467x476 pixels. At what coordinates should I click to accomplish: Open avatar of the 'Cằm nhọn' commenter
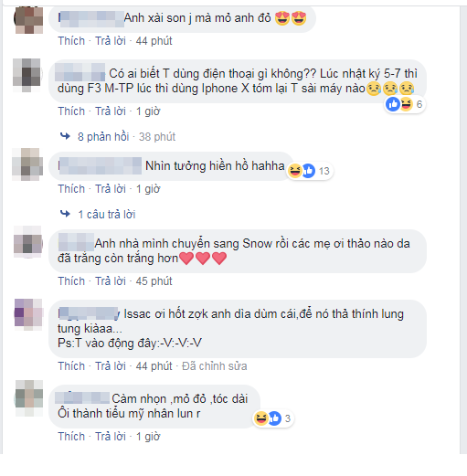pyautogui.click(x=29, y=397)
